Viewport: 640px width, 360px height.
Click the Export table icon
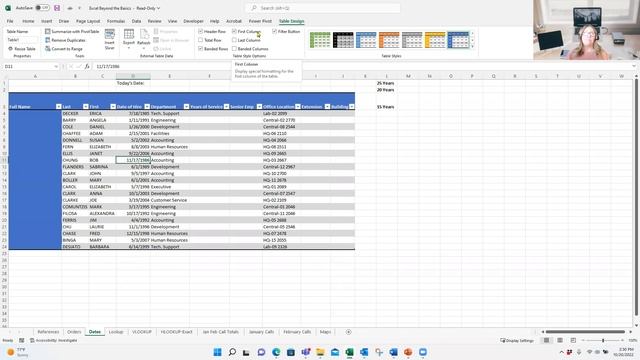point(129,38)
